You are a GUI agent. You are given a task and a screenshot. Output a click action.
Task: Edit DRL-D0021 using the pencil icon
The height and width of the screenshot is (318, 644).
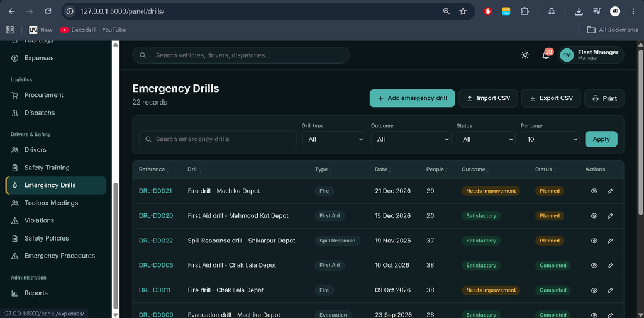click(610, 191)
